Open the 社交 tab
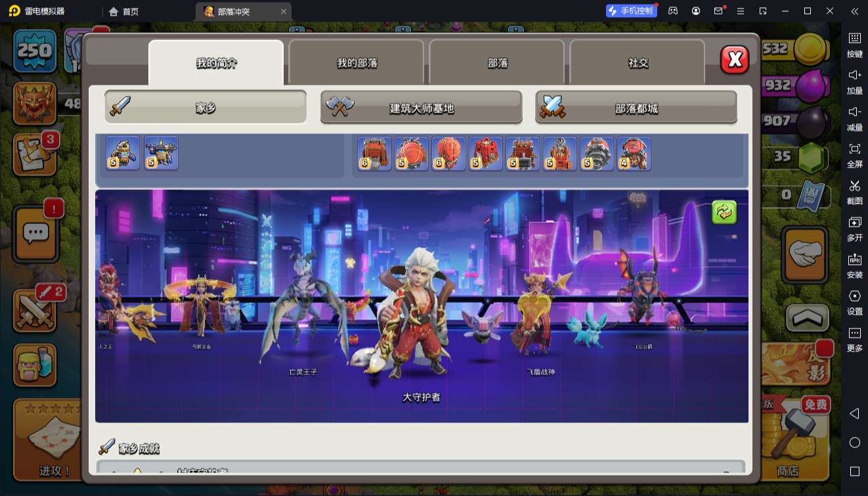 tap(638, 63)
